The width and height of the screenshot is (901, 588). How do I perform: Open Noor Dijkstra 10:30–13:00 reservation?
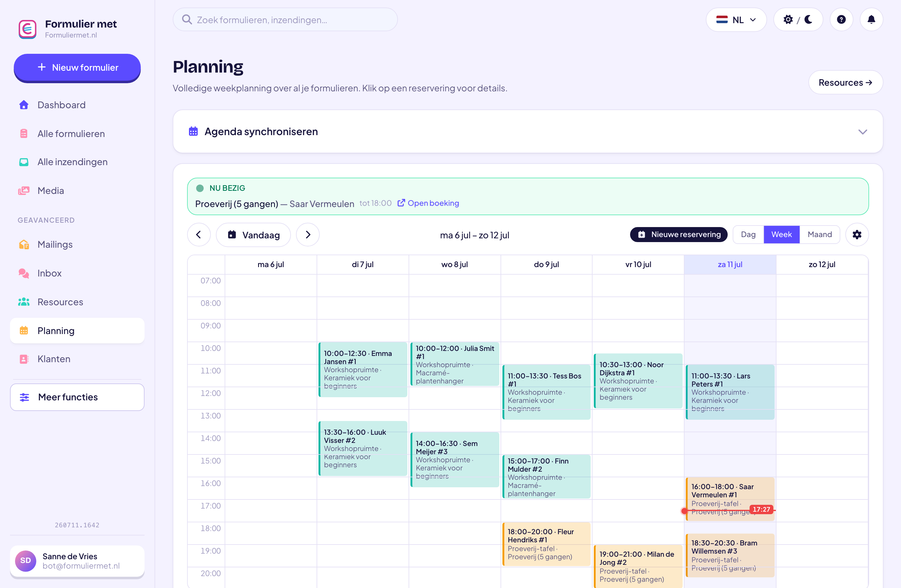(x=638, y=381)
